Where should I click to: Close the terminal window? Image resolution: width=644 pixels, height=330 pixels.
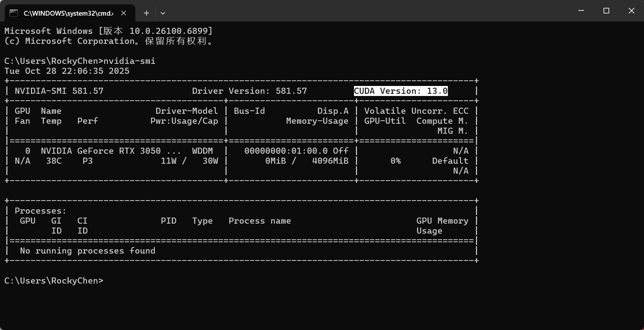631,11
